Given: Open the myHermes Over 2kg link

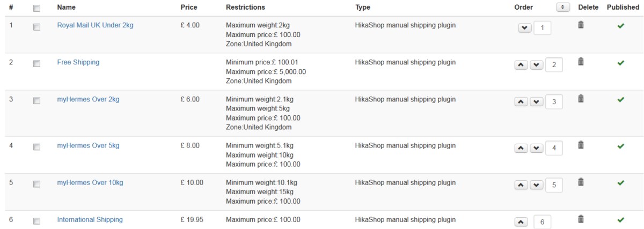Looking at the screenshot, I should click(90, 99).
